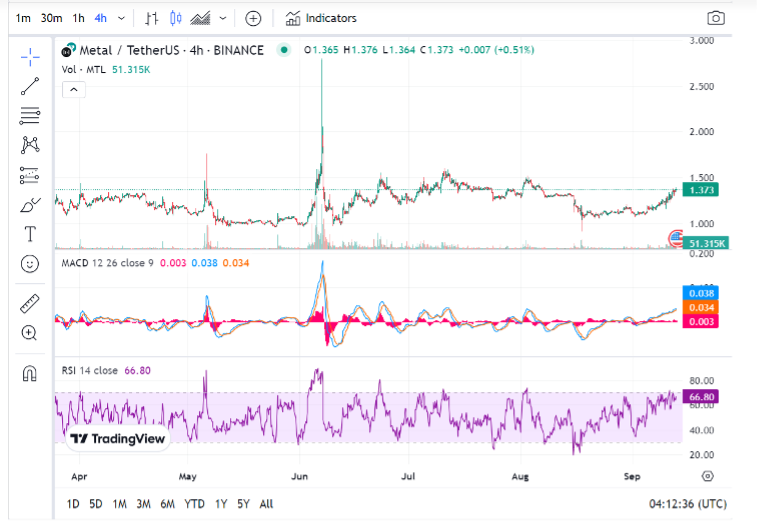Choose the brush drawing tool

(30, 205)
